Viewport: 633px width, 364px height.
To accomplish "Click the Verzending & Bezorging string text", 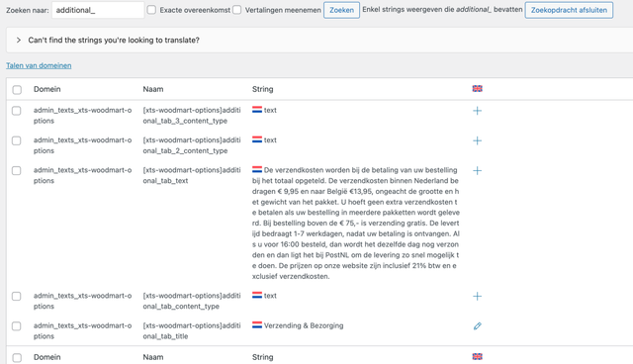I will [x=304, y=325].
